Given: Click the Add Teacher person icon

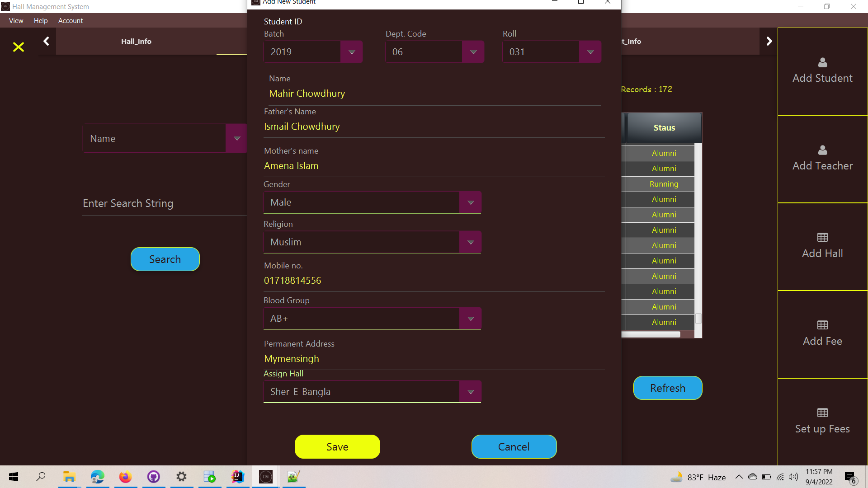Looking at the screenshot, I should coord(822,150).
